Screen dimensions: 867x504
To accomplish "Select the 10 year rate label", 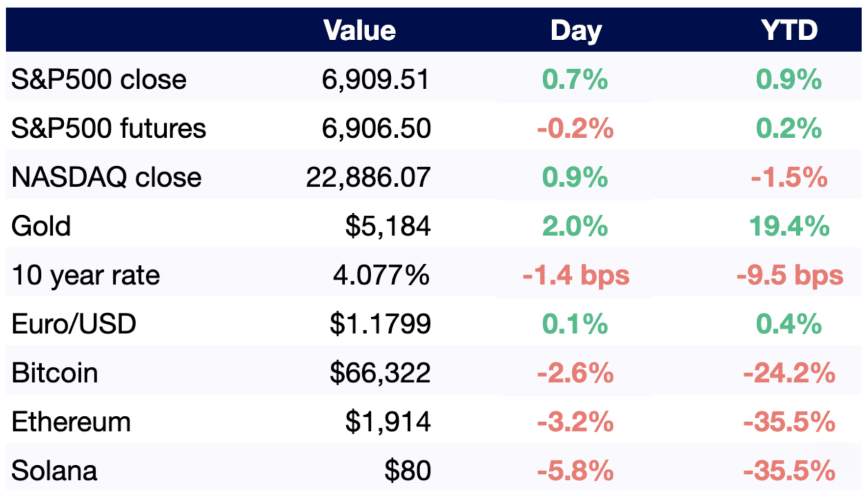I will [x=85, y=275].
